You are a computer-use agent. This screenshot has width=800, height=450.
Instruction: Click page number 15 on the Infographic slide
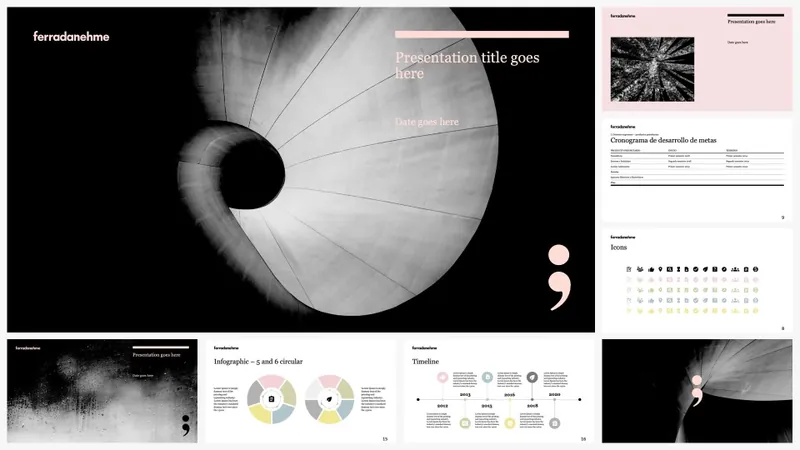pos(385,439)
